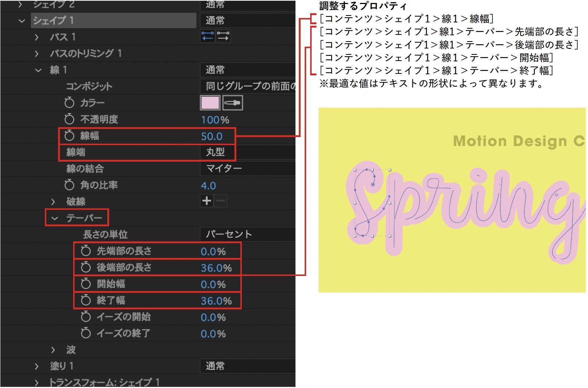Toggle stopwatch for イーズの終了 property
The height and width of the screenshot is (388, 588).
[x=86, y=333]
